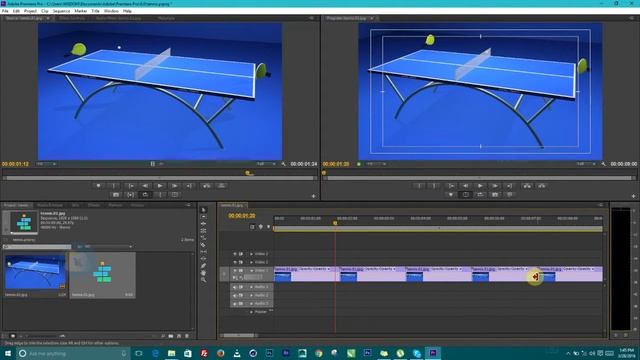
Task: Expand the Video 3 track
Action: 251,254
